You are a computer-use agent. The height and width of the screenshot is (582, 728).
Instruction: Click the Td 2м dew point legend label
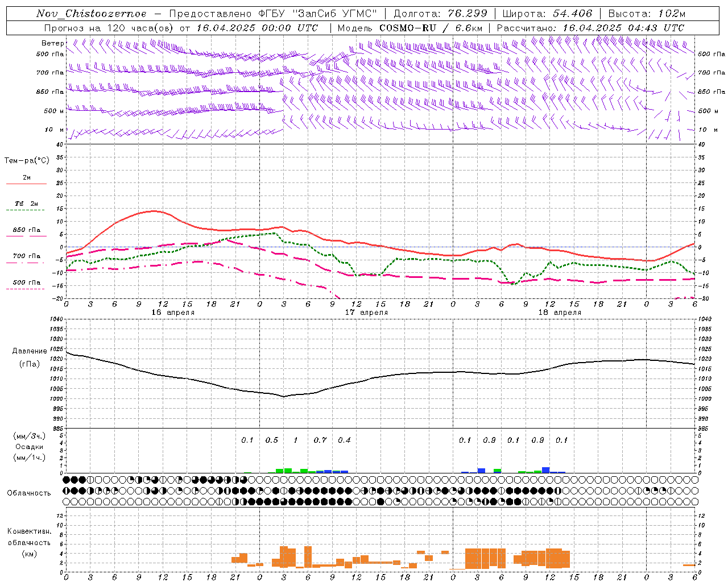tap(27, 203)
